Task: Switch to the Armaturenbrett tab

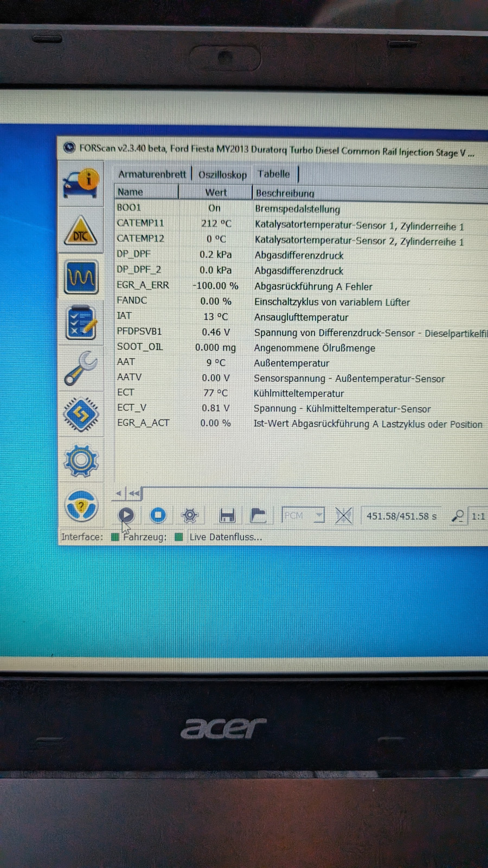Action: click(x=152, y=174)
